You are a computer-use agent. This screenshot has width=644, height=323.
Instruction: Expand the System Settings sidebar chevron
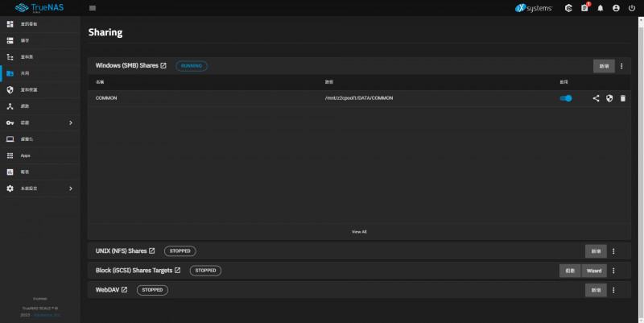click(71, 188)
